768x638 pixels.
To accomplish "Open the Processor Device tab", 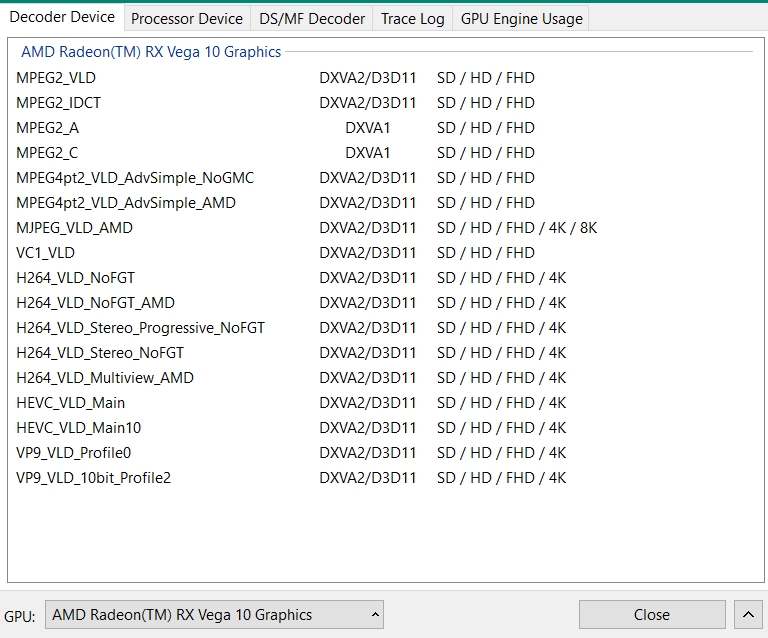I will tap(187, 19).
